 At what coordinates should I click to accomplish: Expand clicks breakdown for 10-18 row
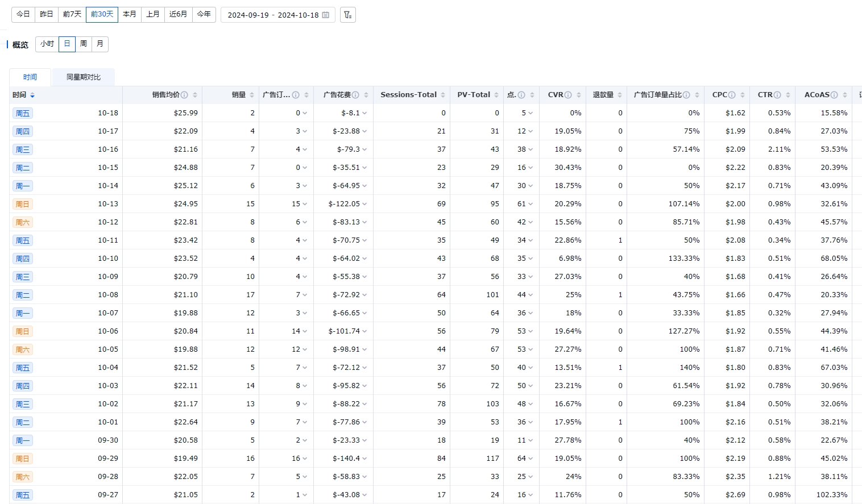point(531,113)
